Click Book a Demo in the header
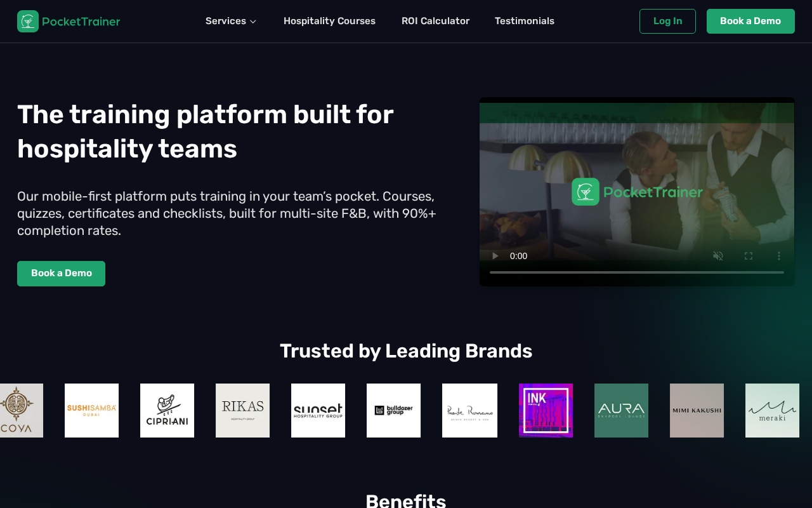 coord(750,21)
